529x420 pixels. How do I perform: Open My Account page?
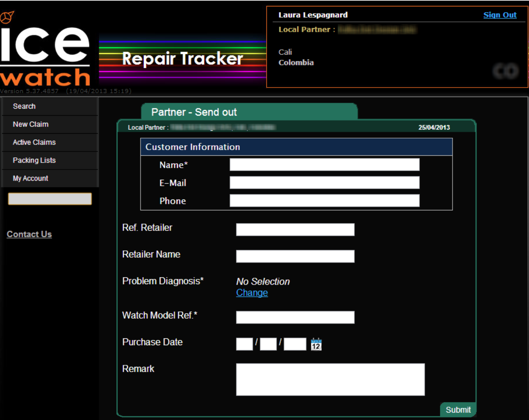(30, 178)
